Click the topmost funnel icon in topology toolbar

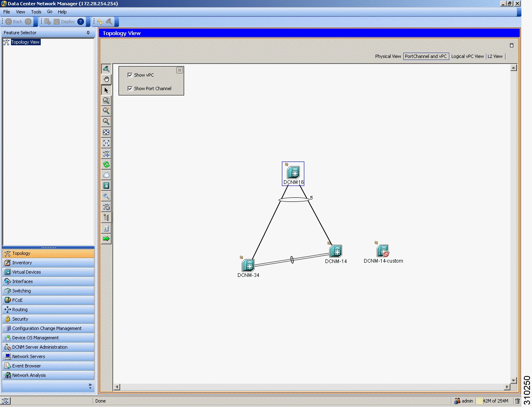106,69
